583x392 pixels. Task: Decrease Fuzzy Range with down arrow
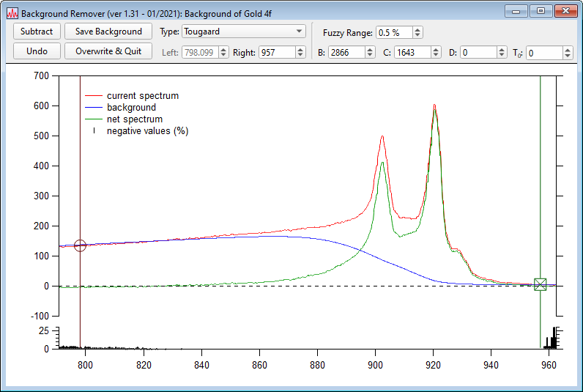(417, 36)
